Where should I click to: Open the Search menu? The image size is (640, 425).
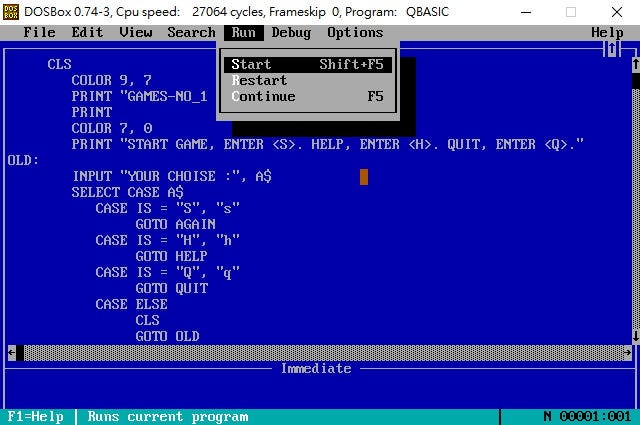(x=191, y=32)
